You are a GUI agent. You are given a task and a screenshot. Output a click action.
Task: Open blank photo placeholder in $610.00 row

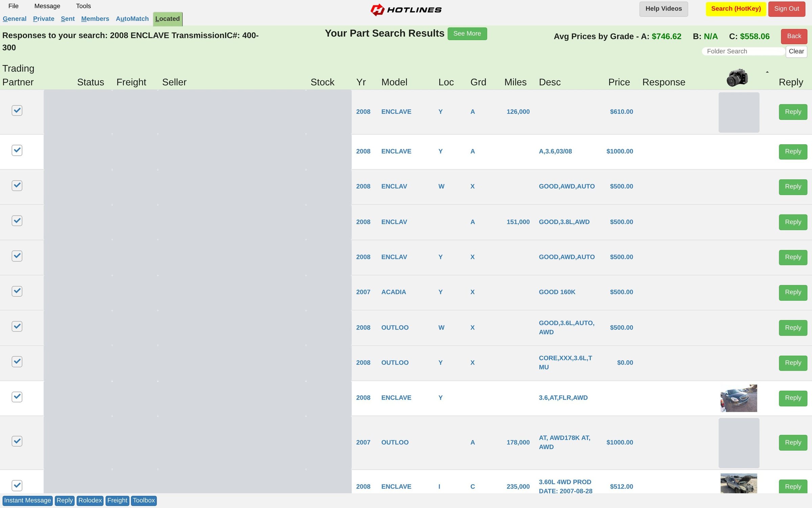739,112
